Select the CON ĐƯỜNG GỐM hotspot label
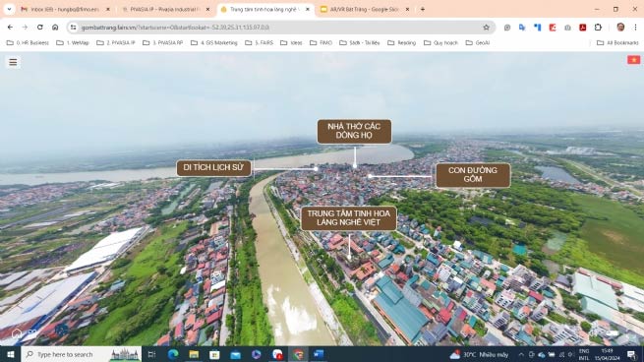This screenshot has width=644, height=362. (473, 175)
